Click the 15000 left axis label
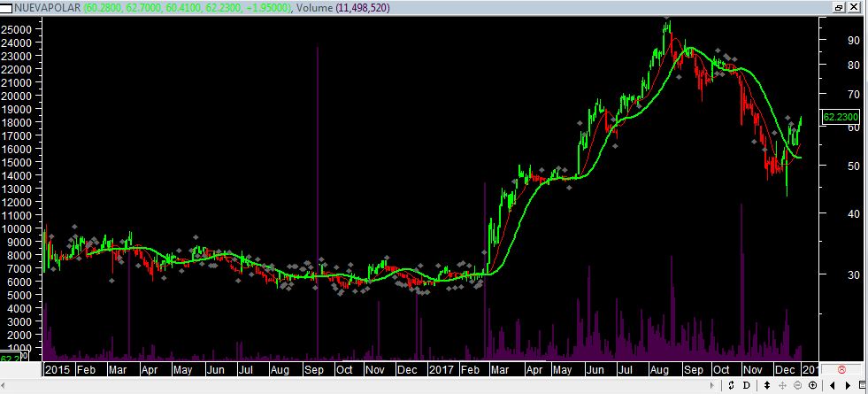 pyautogui.click(x=15, y=162)
